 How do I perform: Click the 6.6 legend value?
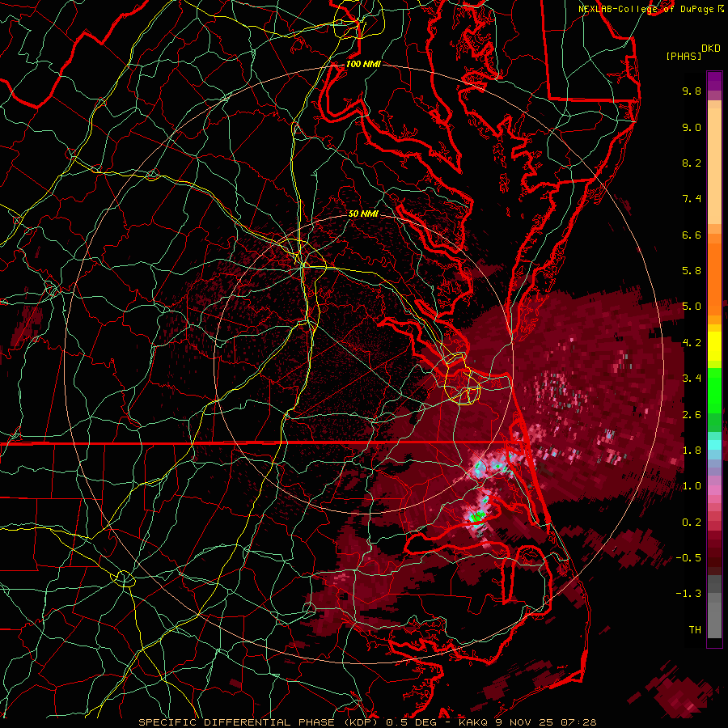tap(692, 235)
